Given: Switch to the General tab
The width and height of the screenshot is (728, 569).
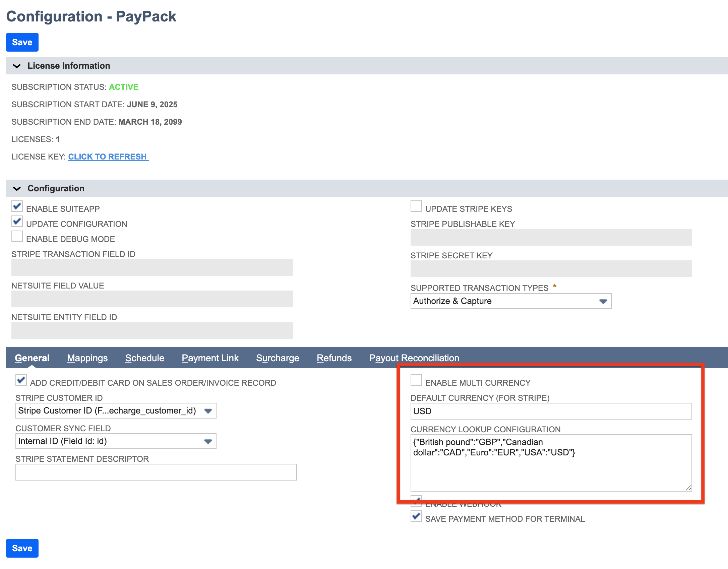Looking at the screenshot, I should click(32, 358).
